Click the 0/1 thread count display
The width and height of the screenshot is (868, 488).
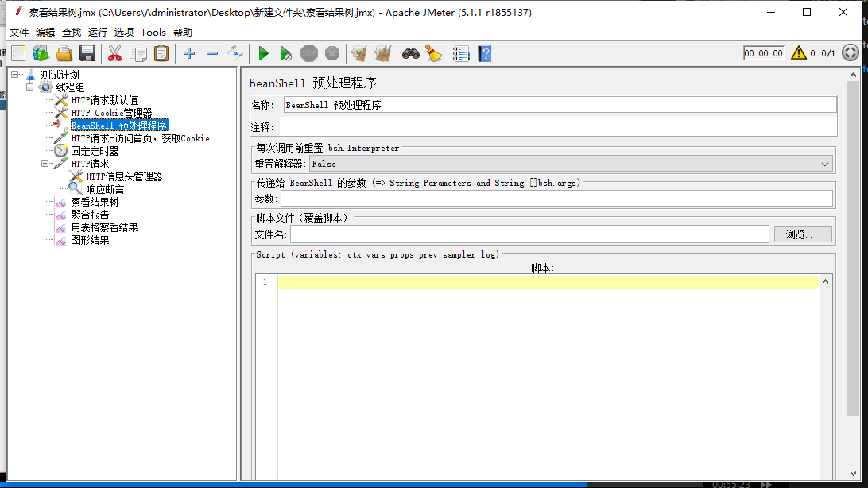(828, 53)
